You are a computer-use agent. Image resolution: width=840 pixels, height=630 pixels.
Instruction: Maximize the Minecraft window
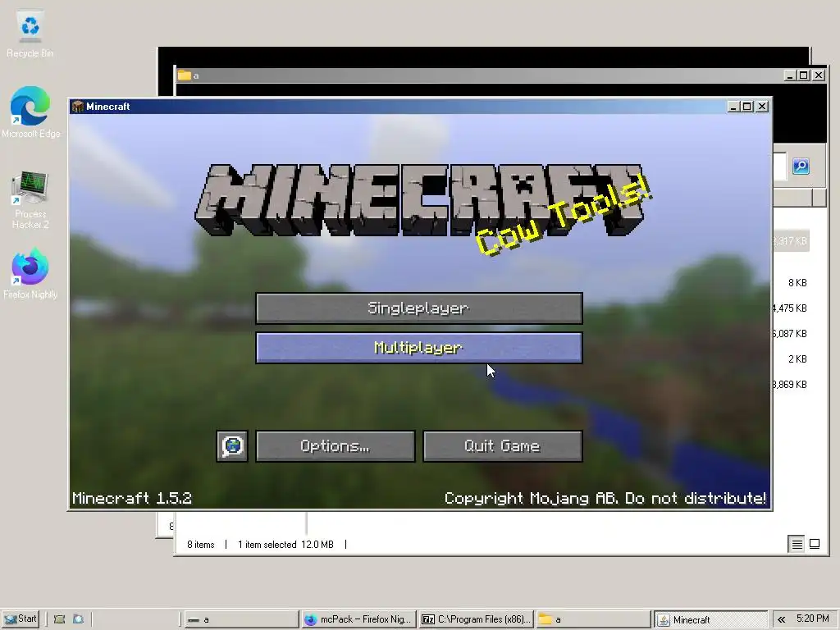coord(746,107)
